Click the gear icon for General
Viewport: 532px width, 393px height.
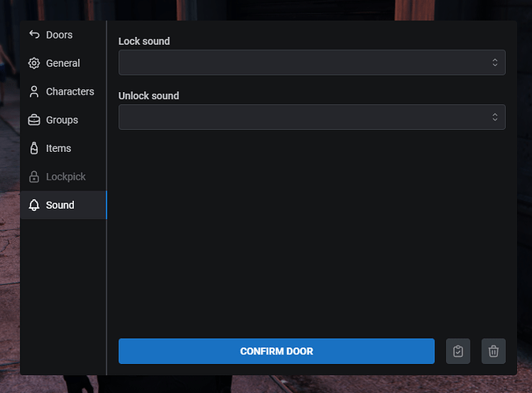[34, 63]
